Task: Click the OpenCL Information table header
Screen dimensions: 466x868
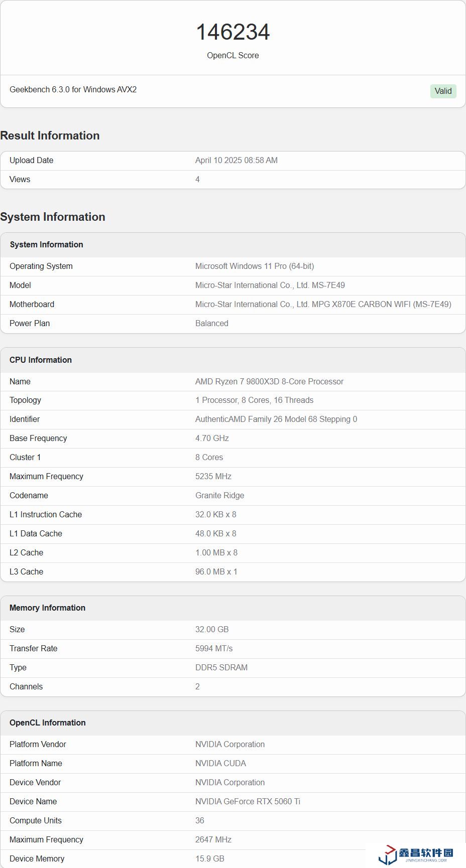Action: click(47, 722)
